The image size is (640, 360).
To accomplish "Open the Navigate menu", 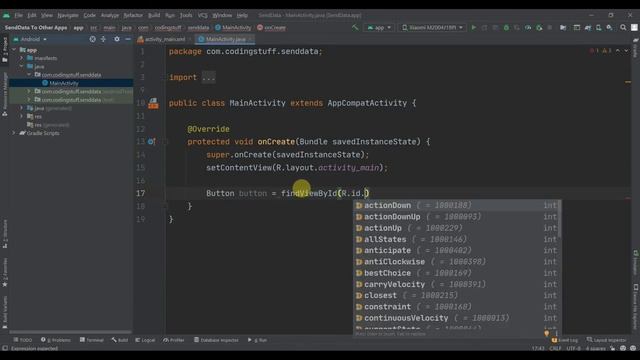I will click(68, 15).
